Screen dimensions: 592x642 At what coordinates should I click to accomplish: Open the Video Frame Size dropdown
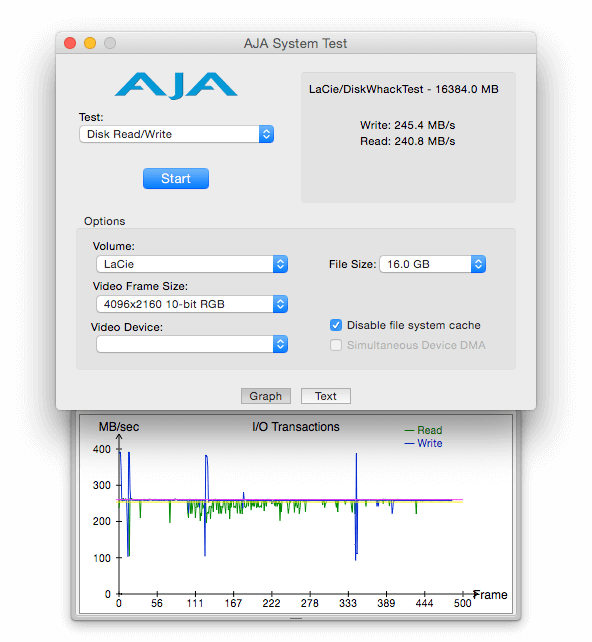click(192, 304)
